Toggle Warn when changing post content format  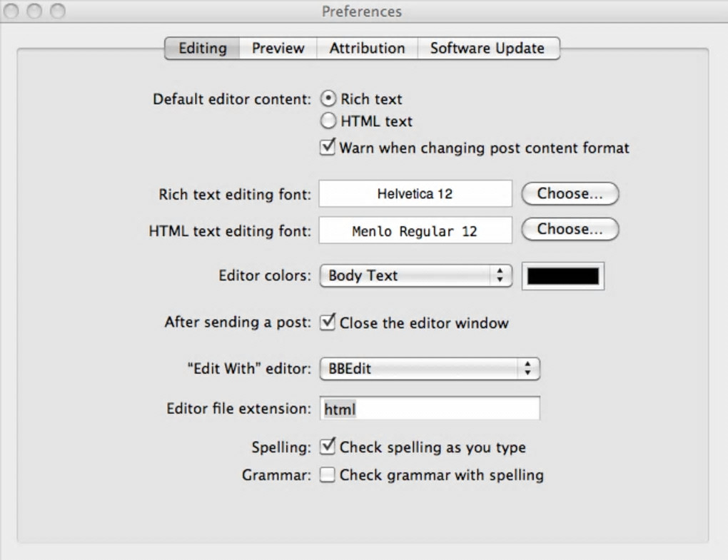pyautogui.click(x=328, y=148)
